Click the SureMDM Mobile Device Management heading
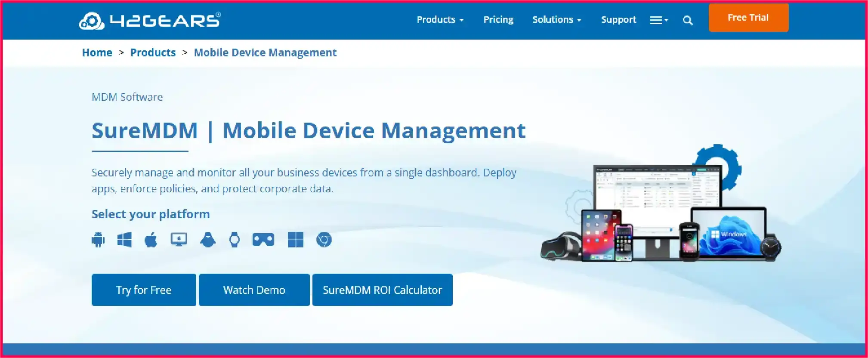 coord(309,130)
